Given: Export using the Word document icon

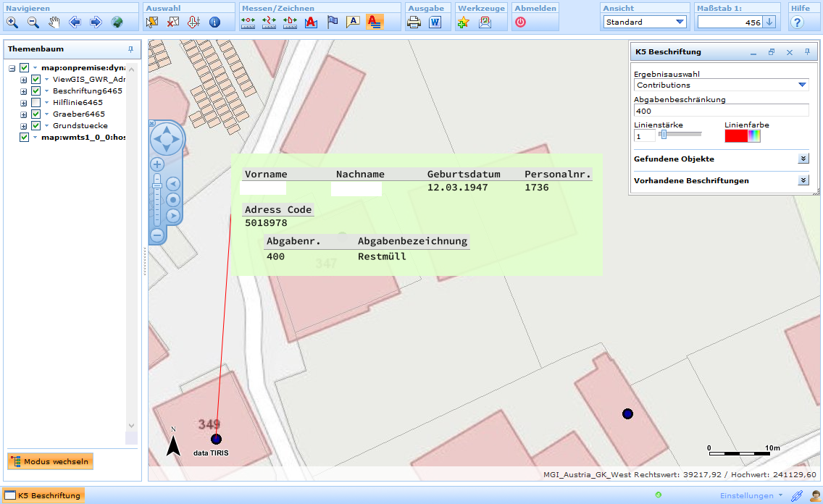Looking at the screenshot, I should click(435, 22).
